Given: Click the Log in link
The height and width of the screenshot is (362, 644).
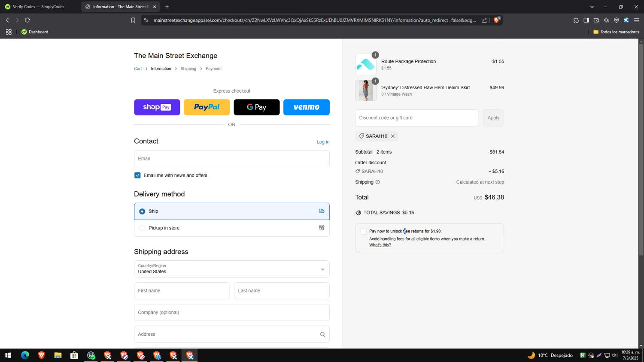Looking at the screenshot, I should 323,142.
